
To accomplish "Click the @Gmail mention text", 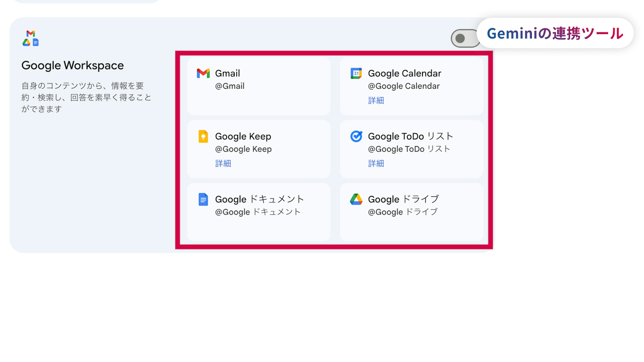I will pyautogui.click(x=229, y=86).
